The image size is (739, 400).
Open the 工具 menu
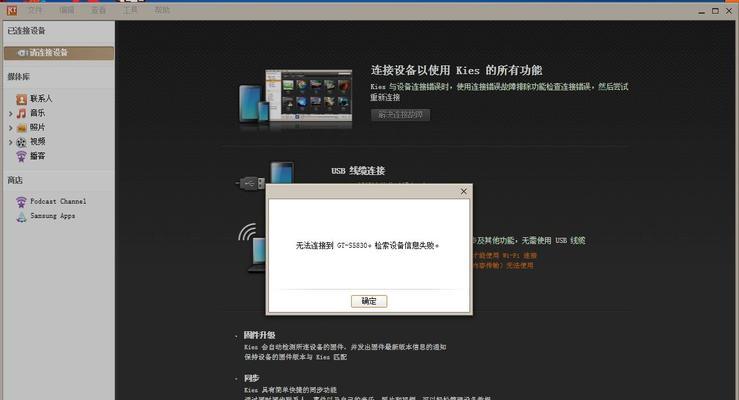point(130,10)
